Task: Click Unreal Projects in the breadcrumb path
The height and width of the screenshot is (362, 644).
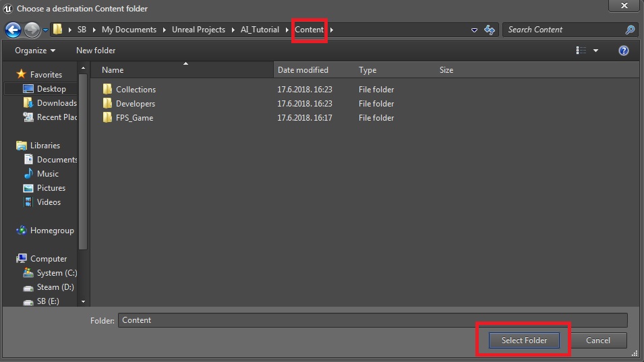Action: [197, 30]
